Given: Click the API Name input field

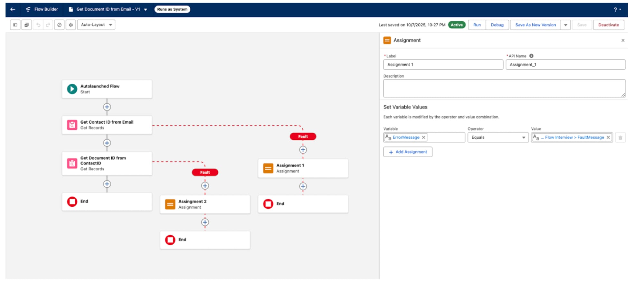Looking at the screenshot, I should 565,64.
